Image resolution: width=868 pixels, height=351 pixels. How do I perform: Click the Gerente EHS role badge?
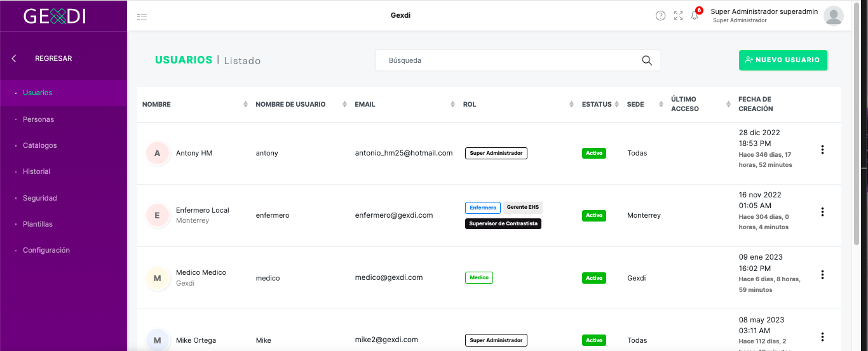[523, 208]
